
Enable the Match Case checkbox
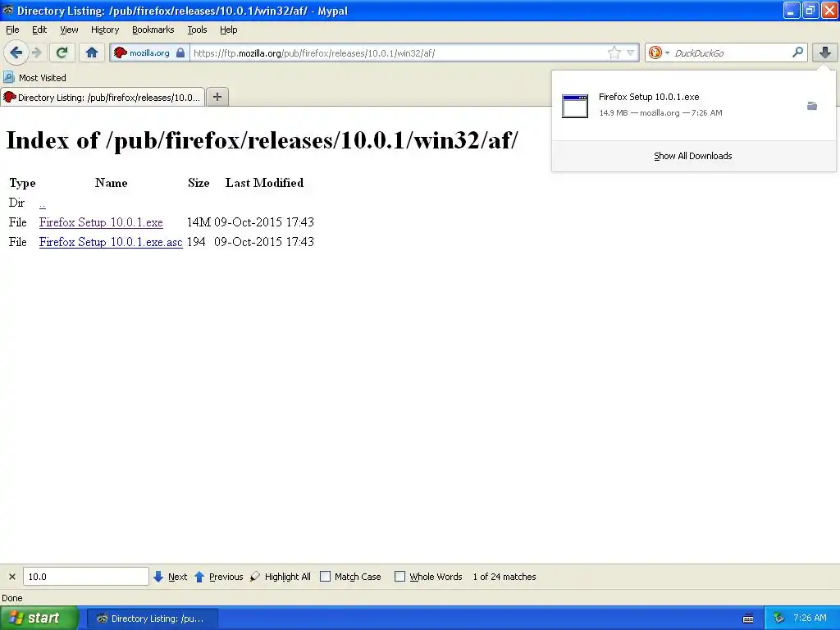coord(325,577)
